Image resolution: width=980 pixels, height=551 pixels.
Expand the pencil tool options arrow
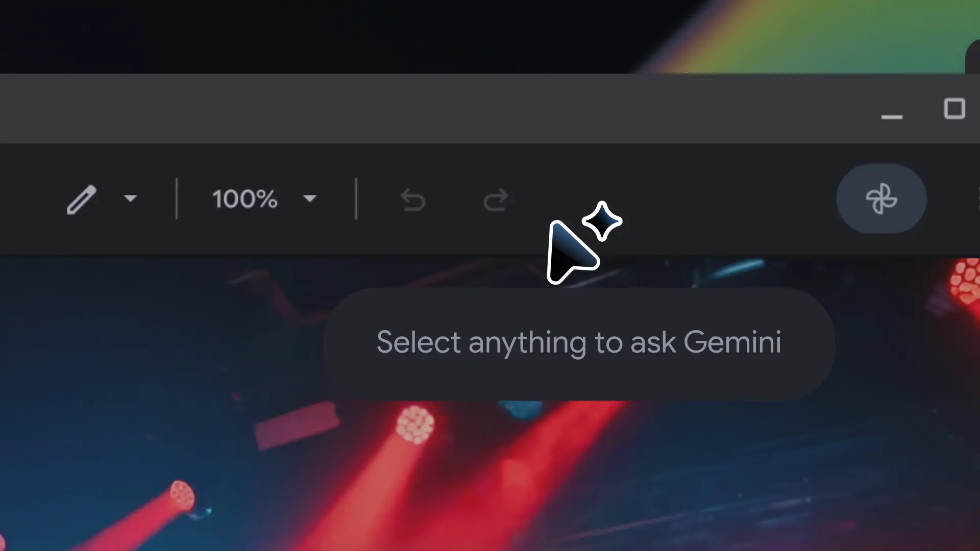pos(130,198)
